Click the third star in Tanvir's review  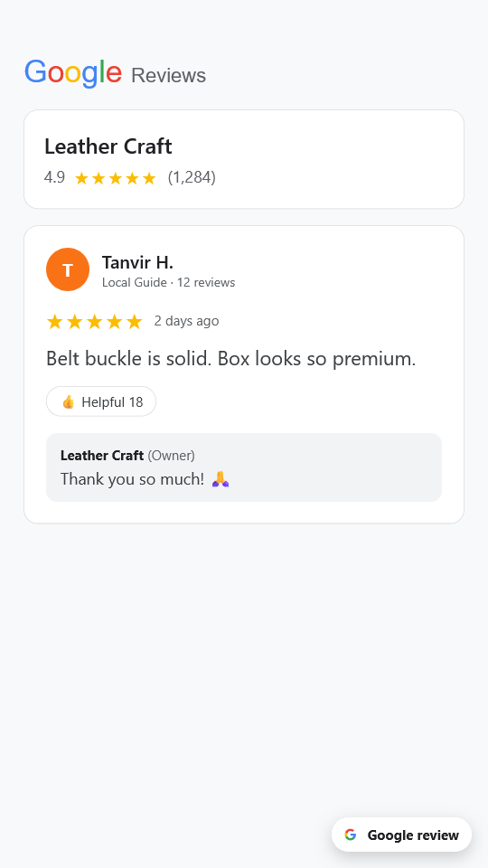click(x=95, y=322)
